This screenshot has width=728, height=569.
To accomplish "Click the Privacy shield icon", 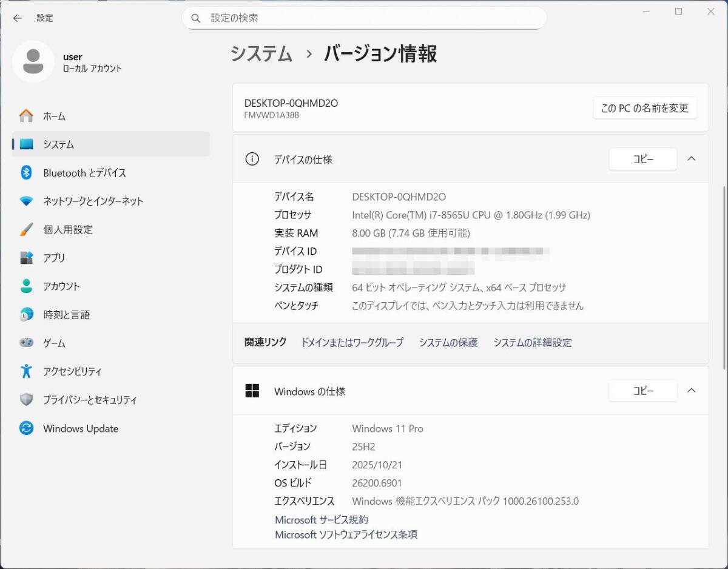I will 26,400.
